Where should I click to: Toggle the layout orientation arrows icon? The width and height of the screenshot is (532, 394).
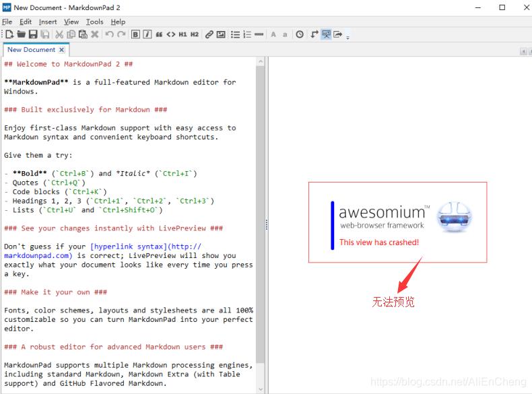pyautogui.click(x=314, y=34)
